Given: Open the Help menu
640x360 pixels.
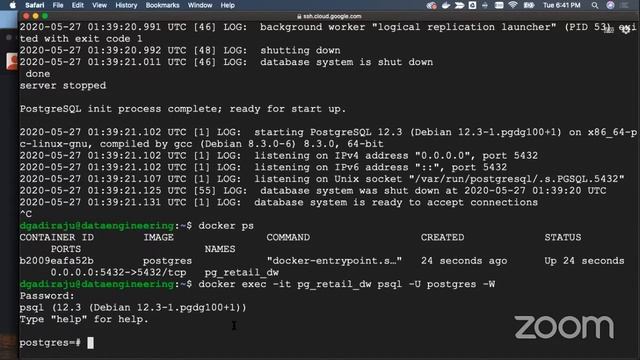Looking at the screenshot, I should pos(227,5).
